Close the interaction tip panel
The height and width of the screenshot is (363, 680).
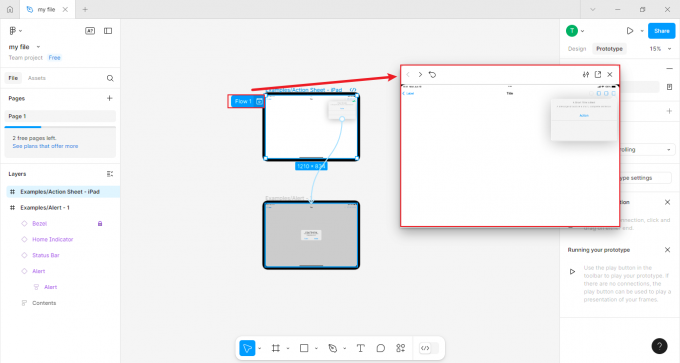point(667,202)
